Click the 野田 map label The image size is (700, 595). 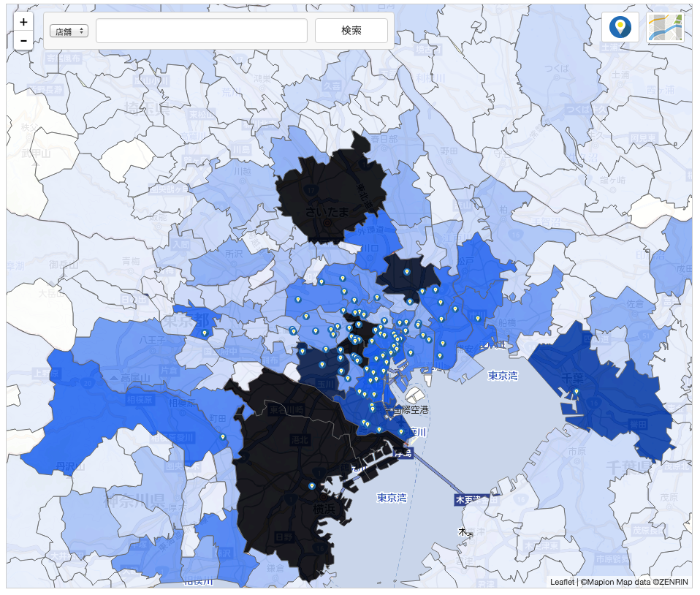(x=449, y=151)
